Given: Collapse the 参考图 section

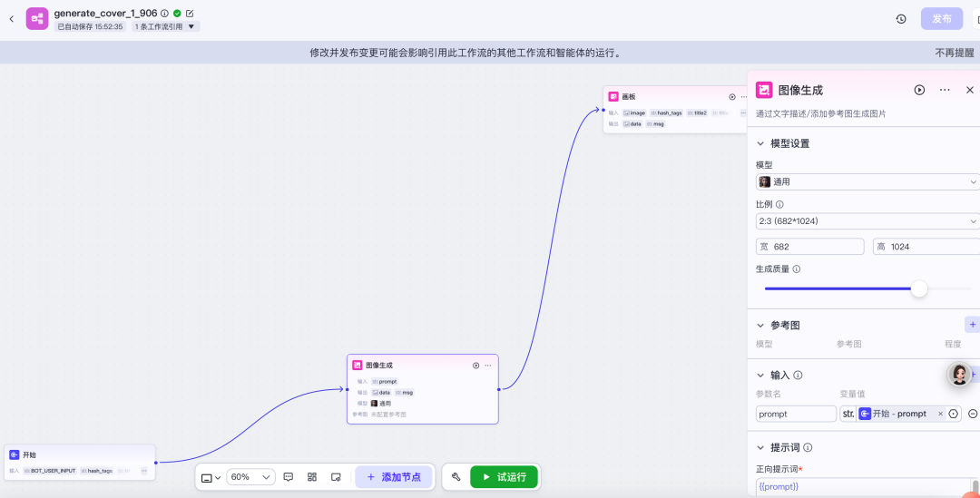Looking at the screenshot, I should [760, 325].
